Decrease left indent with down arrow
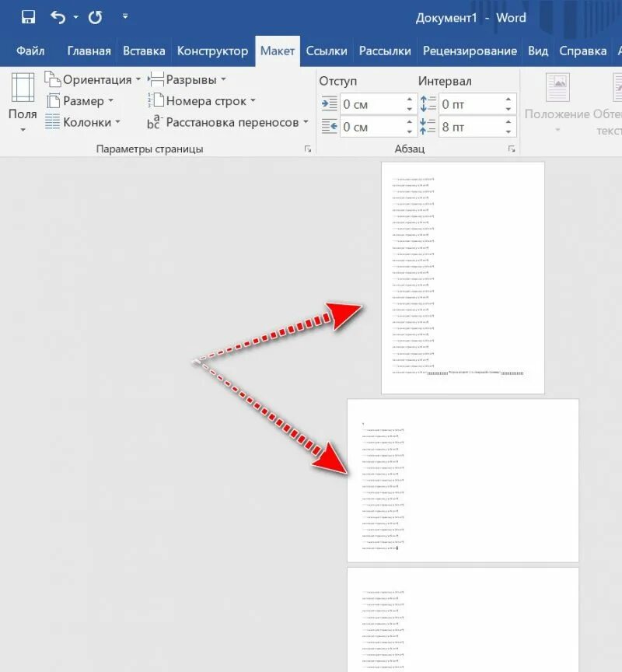This screenshot has height=672, width=622. tap(410, 110)
